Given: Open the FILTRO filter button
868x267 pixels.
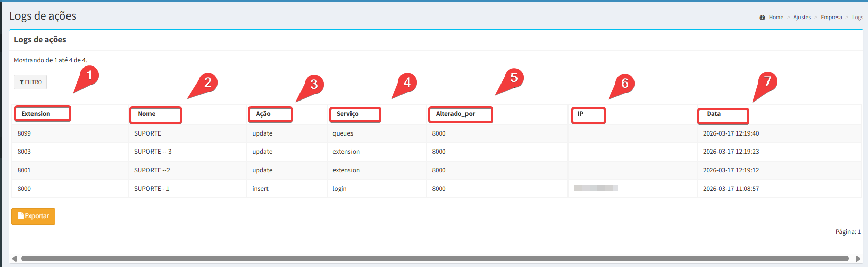Looking at the screenshot, I should (x=30, y=82).
